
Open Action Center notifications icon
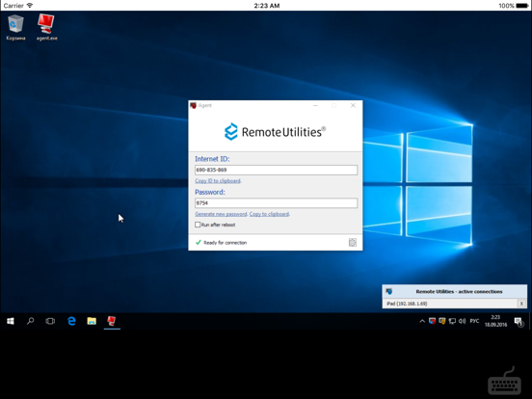pyautogui.click(x=519, y=321)
